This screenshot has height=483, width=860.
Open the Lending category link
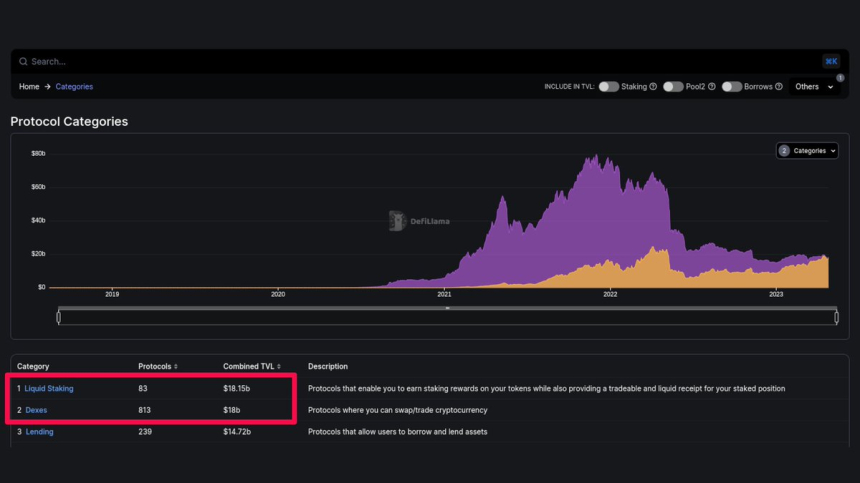[39, 432]
